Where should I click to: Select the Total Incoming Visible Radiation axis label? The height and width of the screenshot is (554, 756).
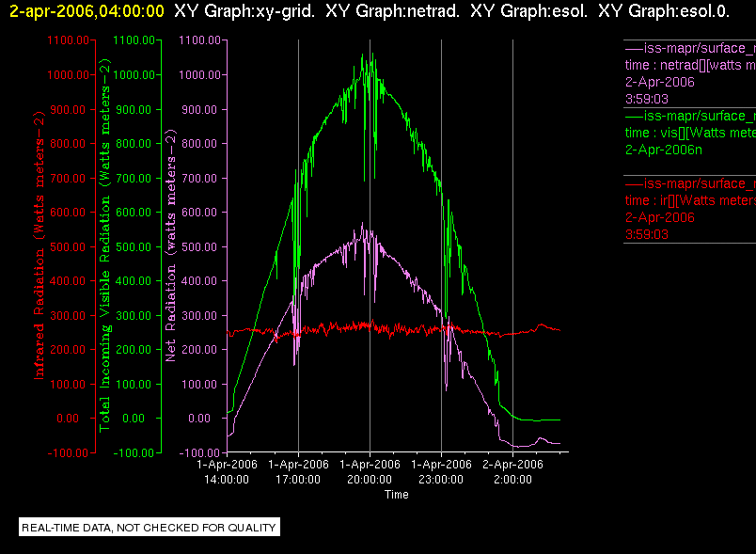104,245
